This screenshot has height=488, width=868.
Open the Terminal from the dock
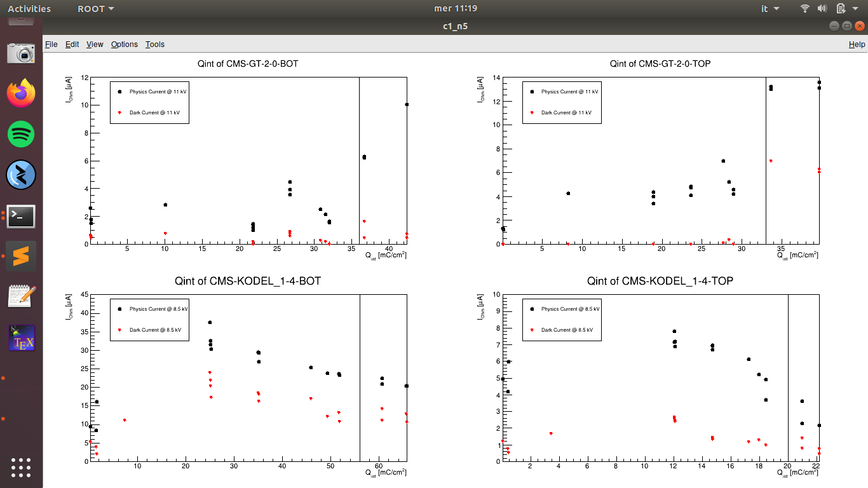point(21,217)
